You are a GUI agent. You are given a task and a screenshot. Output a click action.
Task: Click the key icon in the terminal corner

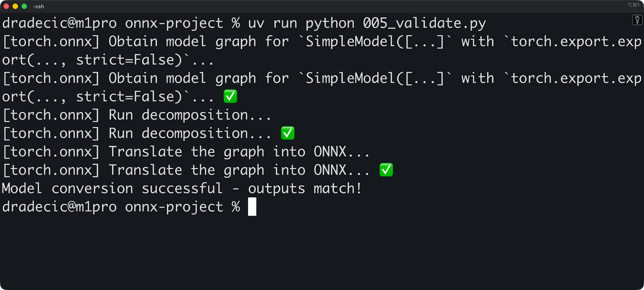tap(638, 19)
